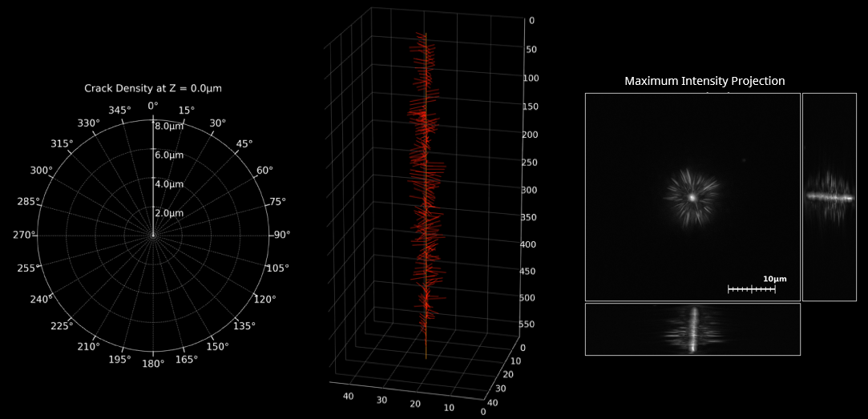Click the 45° polar angle label
This screenshot has height=419, width=868.
[244, 143]
